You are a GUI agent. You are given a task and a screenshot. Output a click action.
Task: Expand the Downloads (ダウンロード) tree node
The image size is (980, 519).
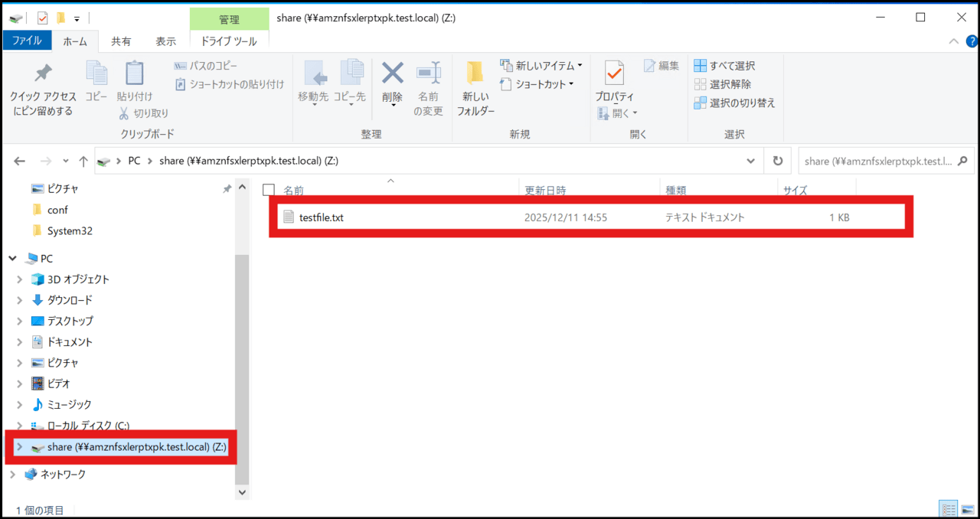click(20, 300)
